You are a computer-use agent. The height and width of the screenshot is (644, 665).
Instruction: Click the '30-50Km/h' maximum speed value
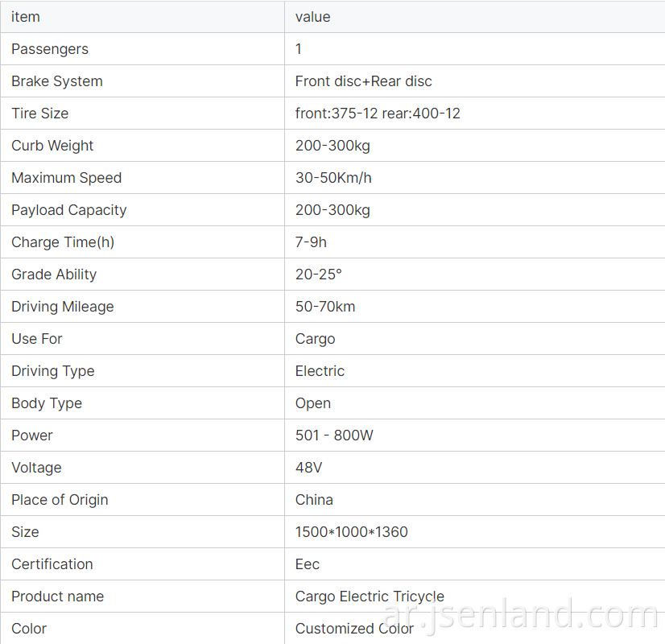[x=333, y=178]
